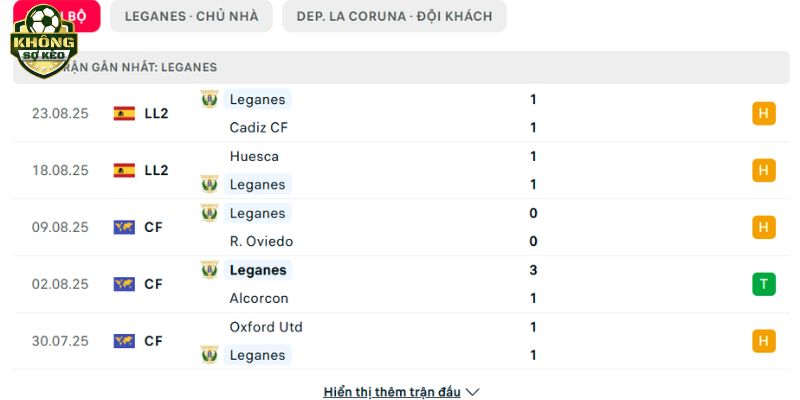The image size is (800, 400).
Task: Switch to Dep. La Coruna - Đội khách tab
Action: (394, 16)
